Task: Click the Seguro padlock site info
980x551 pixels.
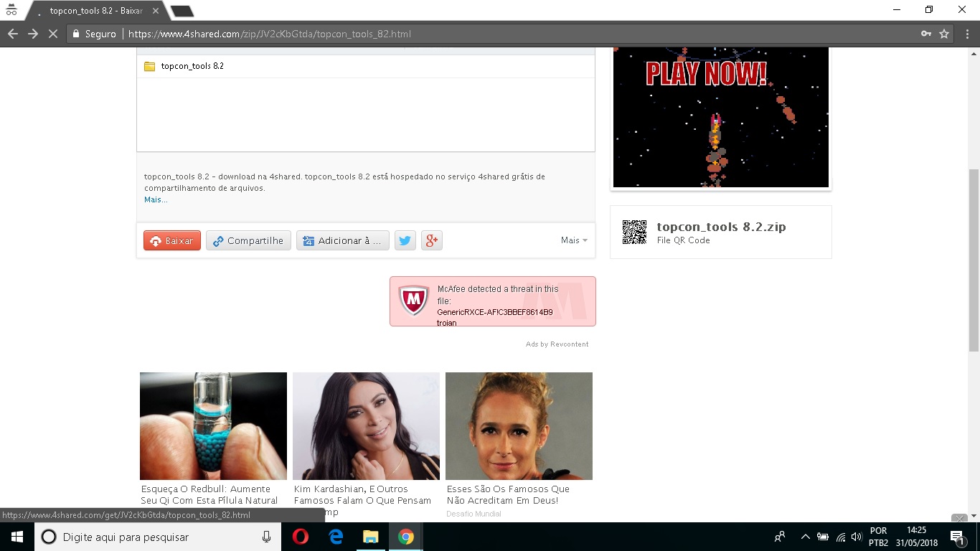Action: pyautogui.click(x=94, y=34)
